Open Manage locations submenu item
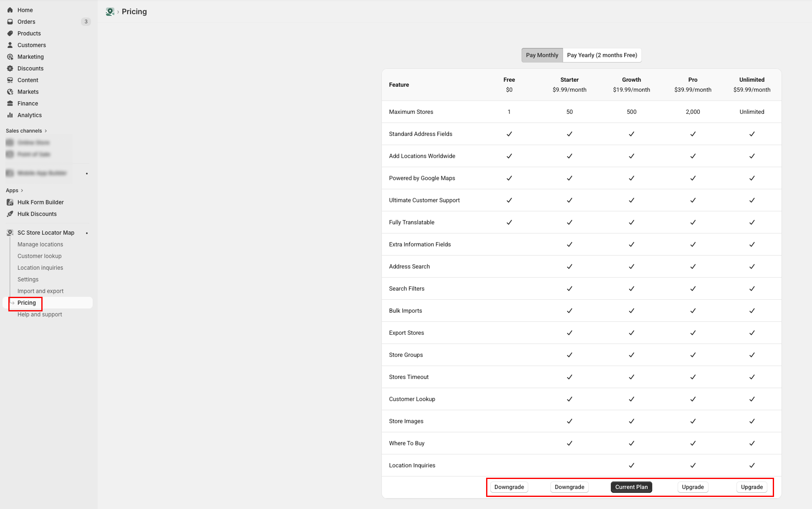 point(40,244)
